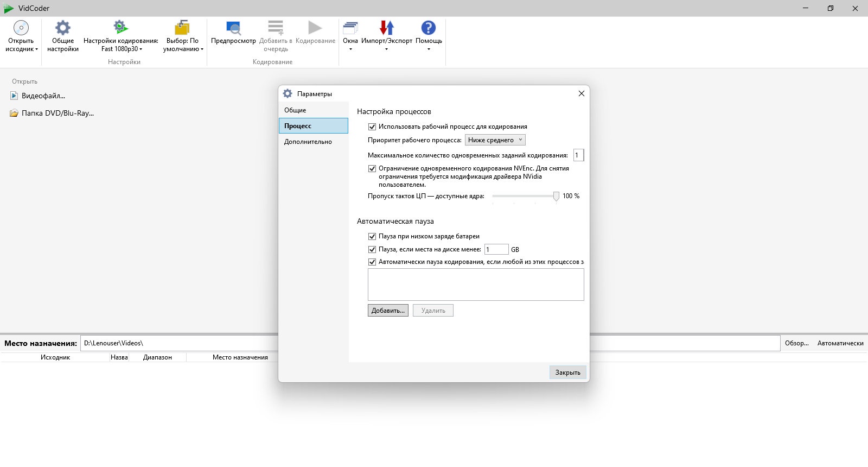Click Add to queue icon
The width and height of the screenshot is (868, 467).
tap(276, 28)
